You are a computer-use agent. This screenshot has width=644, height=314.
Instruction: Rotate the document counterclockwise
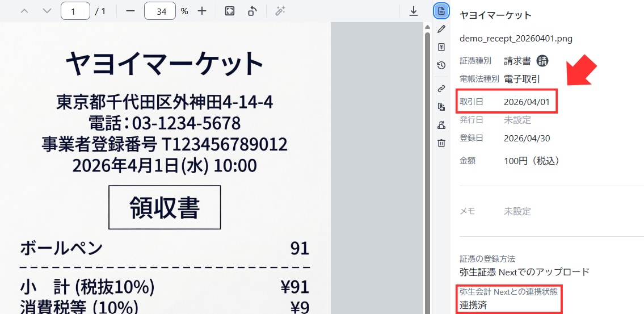pos(252,11)
